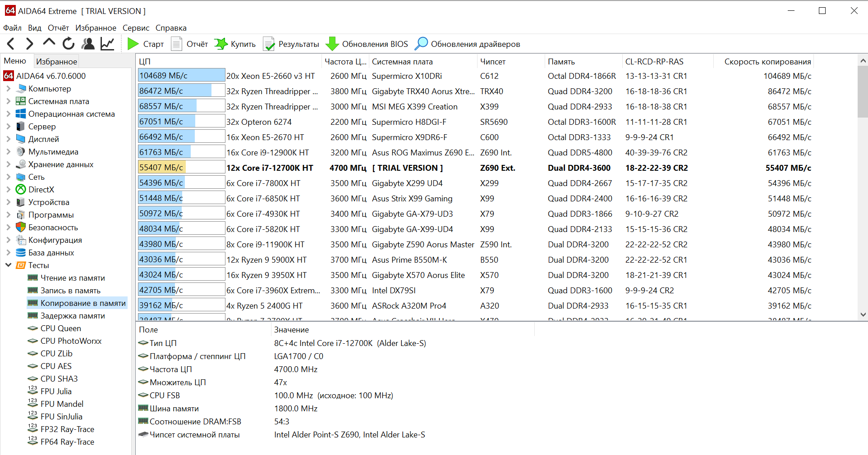This screenshot has height=455, width=868.
Task: Select the Задержка памяти test
Action: click(x=73, y=316)
